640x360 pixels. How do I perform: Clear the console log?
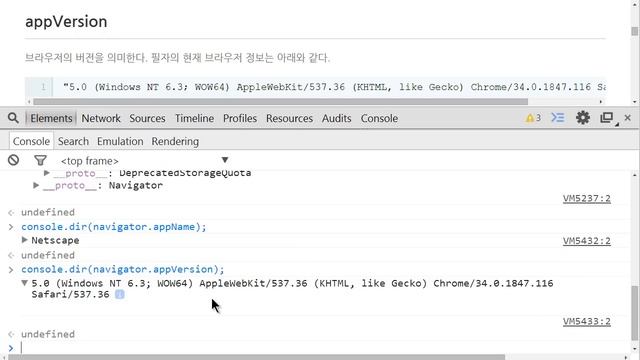tap(13, 160)
